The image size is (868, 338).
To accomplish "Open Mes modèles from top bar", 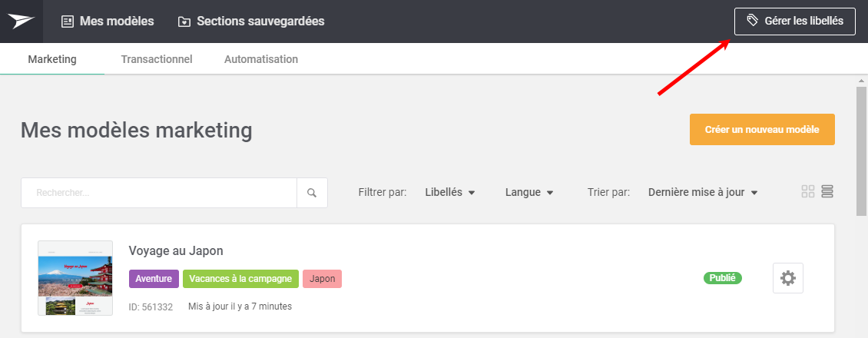I will (108, 21).
